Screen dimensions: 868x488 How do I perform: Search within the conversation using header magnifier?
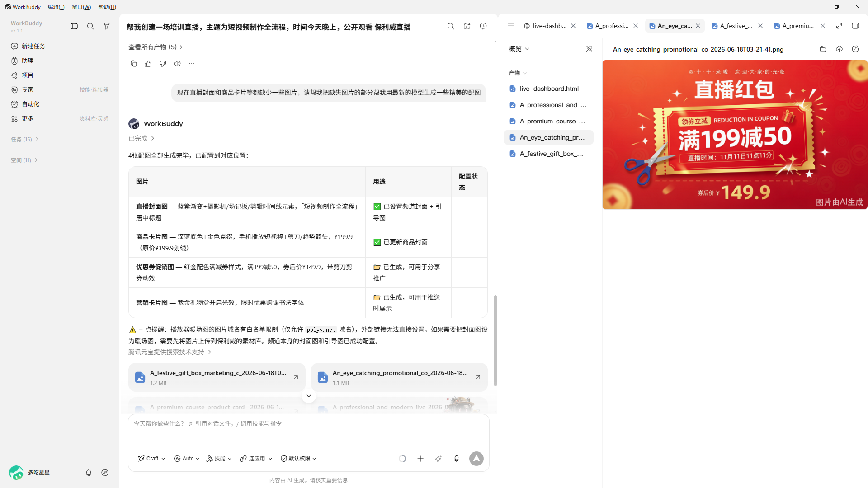pyautogui.click(x=451, y=26)
